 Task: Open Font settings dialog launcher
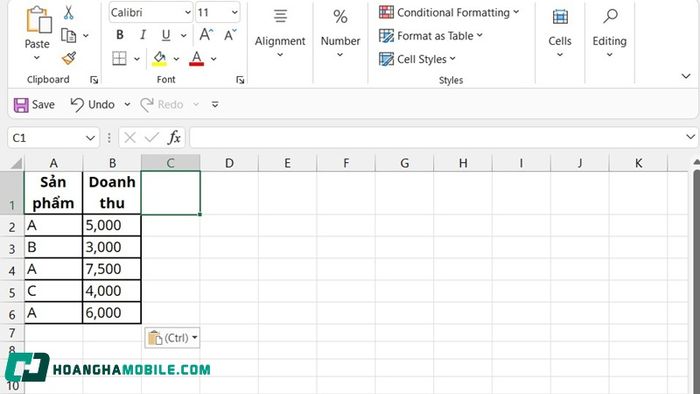tap(240, 80)
